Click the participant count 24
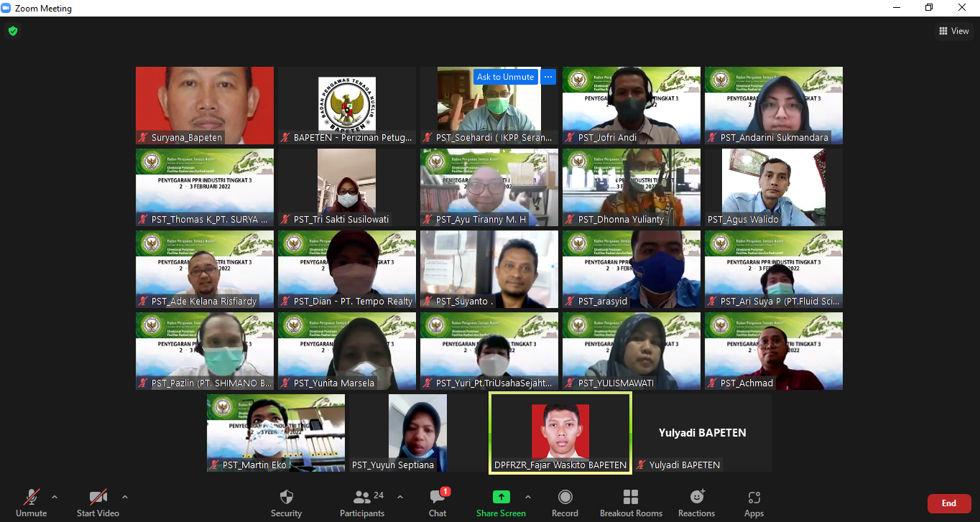The image size is (980, 522). click(x=379, y=495)
